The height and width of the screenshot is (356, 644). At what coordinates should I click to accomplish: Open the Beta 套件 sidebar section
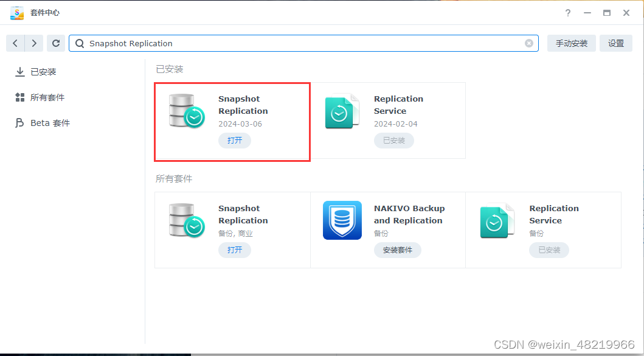click(x=43, y=123)
